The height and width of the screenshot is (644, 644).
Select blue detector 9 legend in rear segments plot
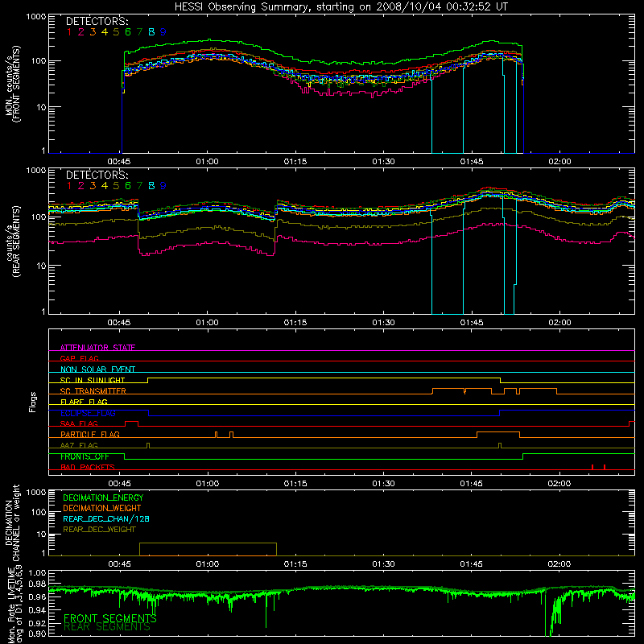(163, 186)
